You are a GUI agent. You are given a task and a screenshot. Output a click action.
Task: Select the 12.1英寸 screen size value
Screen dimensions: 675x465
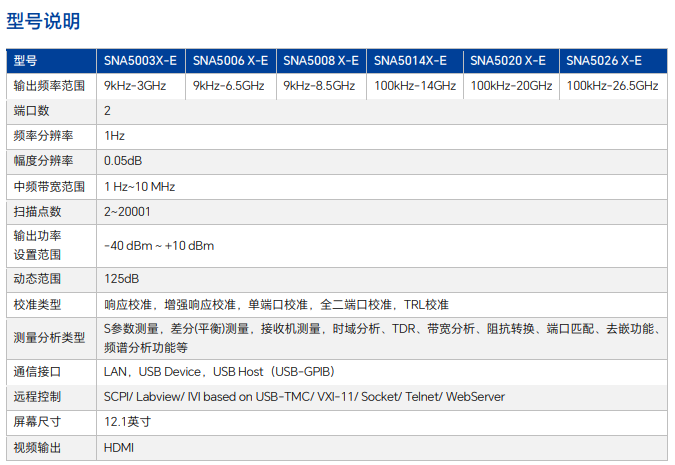coord(127,422)
